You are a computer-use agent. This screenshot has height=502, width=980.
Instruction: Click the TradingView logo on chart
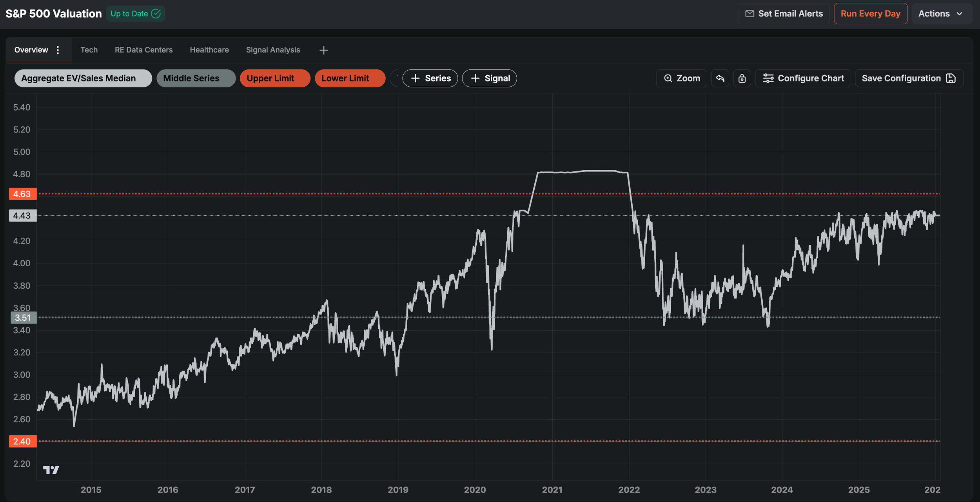51,469
